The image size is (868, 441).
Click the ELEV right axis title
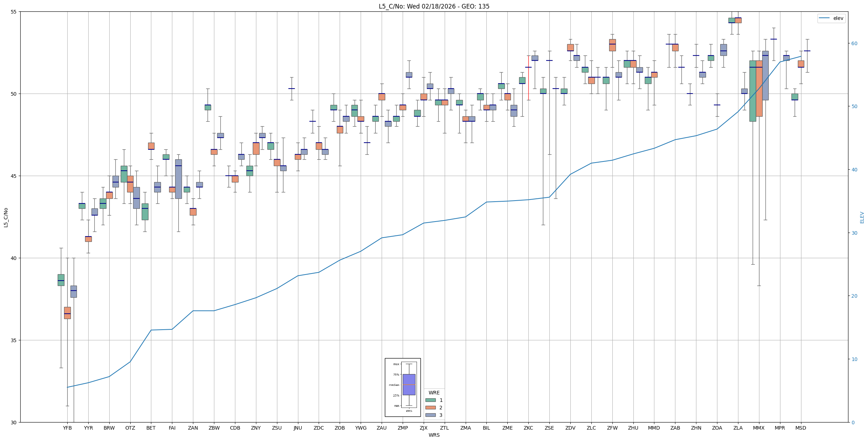point(862,217)
